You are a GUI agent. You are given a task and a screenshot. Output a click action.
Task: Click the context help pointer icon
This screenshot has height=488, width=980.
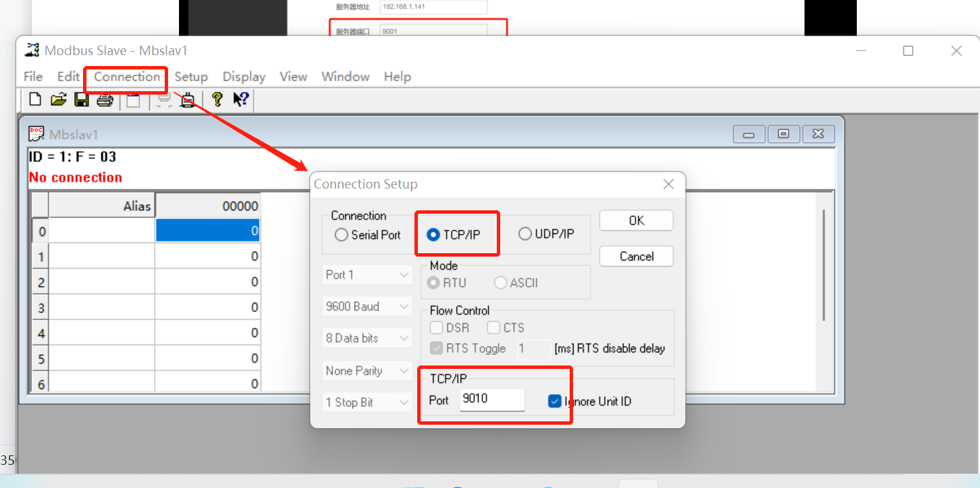(241, 100)
